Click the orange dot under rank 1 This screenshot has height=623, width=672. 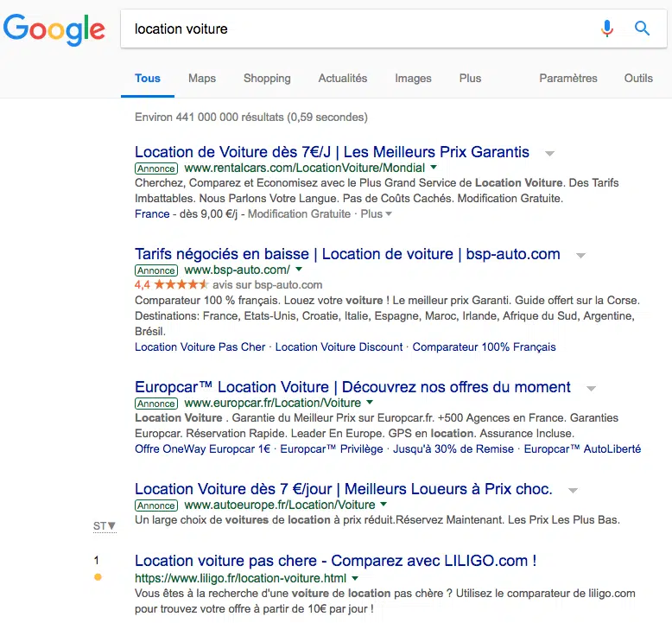coord(98,577)
